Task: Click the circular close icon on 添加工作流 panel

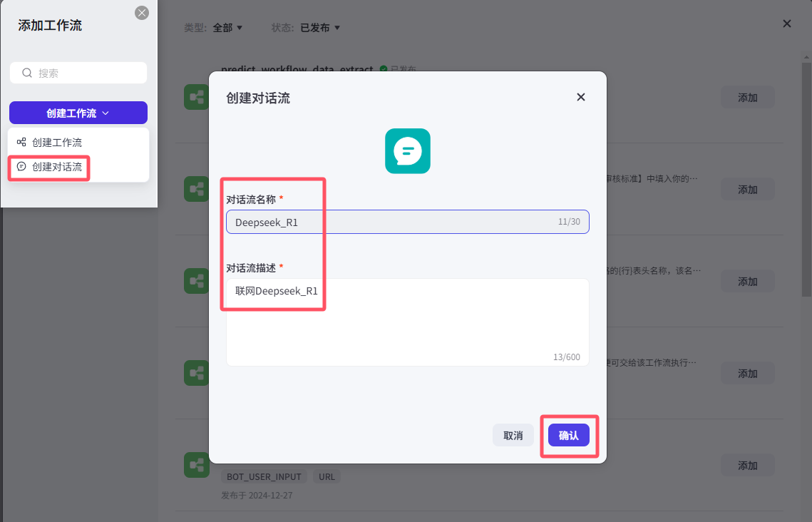Action: pos(142,13)
